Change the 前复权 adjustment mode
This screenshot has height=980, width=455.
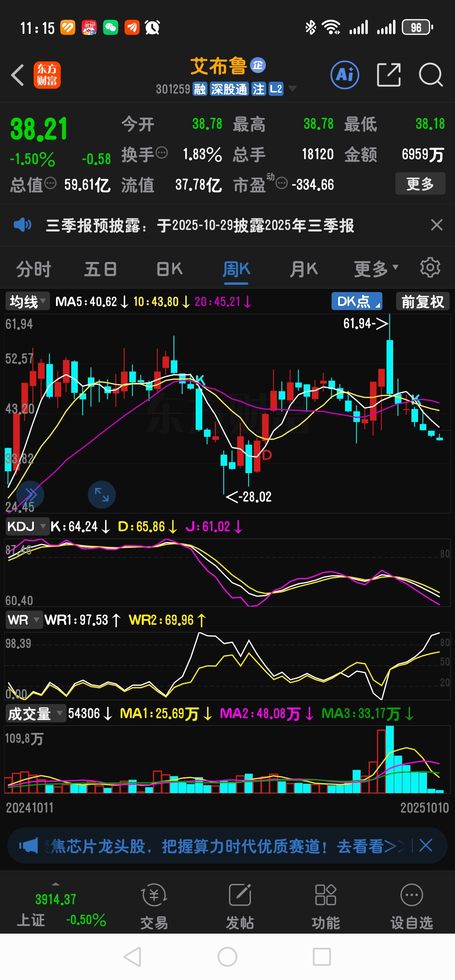(423, 301)
